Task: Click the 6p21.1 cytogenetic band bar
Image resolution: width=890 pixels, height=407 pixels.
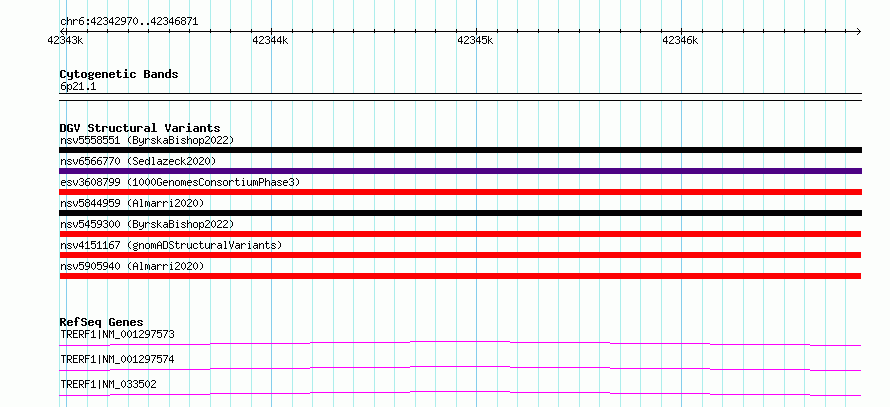Action: pos(460,97)
